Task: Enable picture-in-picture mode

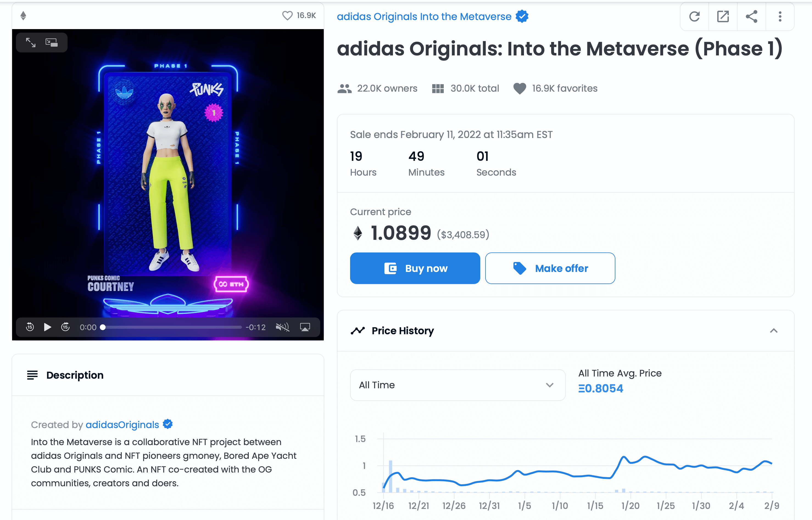Action: (52, 43)
